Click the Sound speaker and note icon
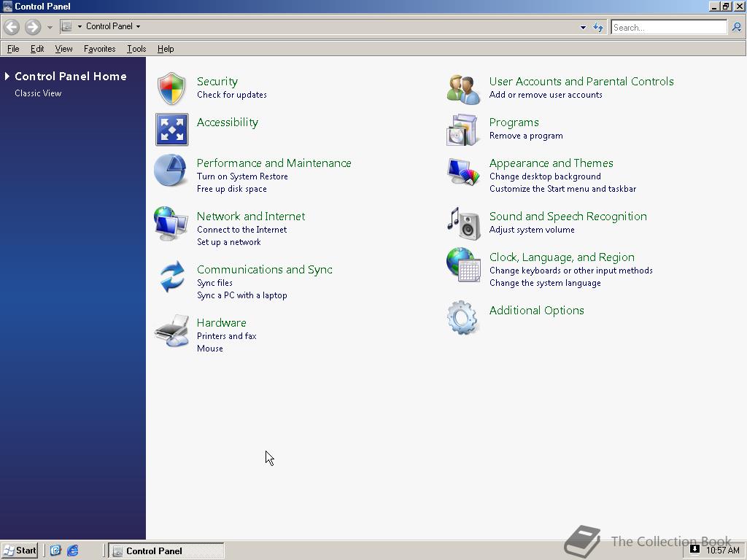747x560 pixels. point(463,223)
